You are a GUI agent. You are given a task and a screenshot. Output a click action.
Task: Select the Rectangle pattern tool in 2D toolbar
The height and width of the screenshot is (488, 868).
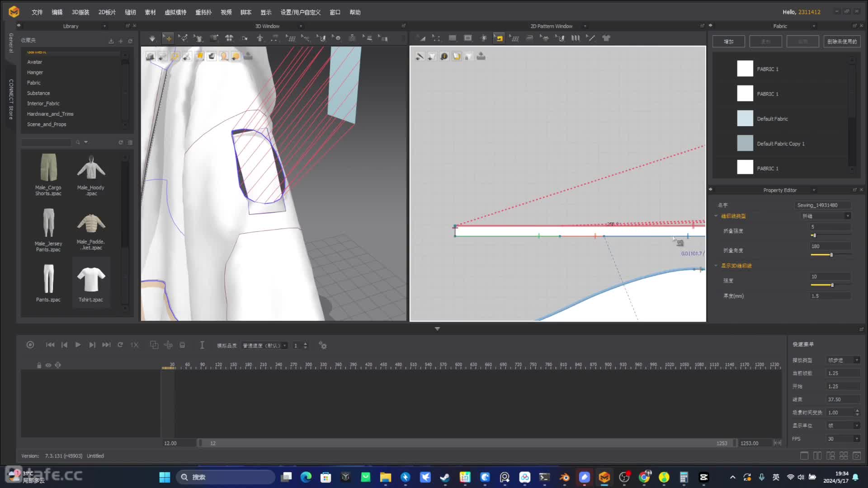click(x=468, y=38)
